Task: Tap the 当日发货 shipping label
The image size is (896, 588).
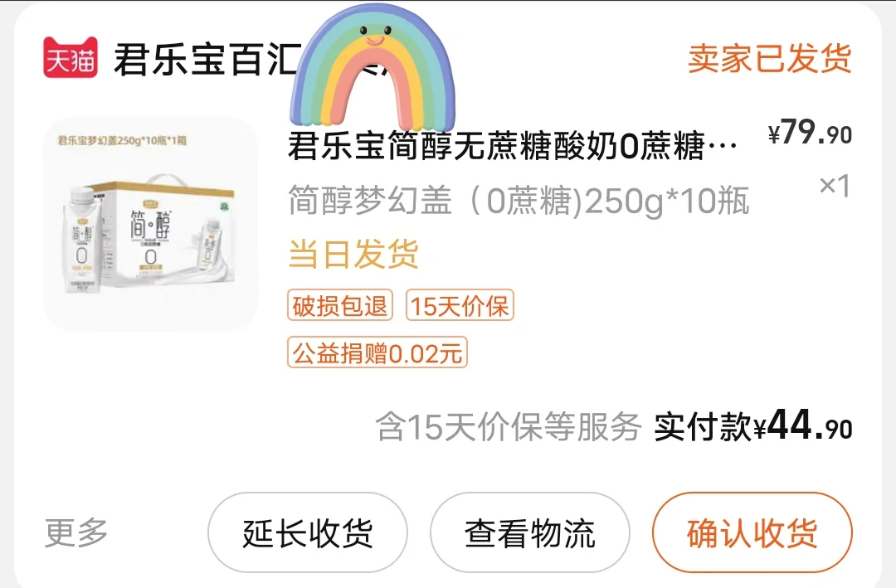Action: [x=353, y=255]
